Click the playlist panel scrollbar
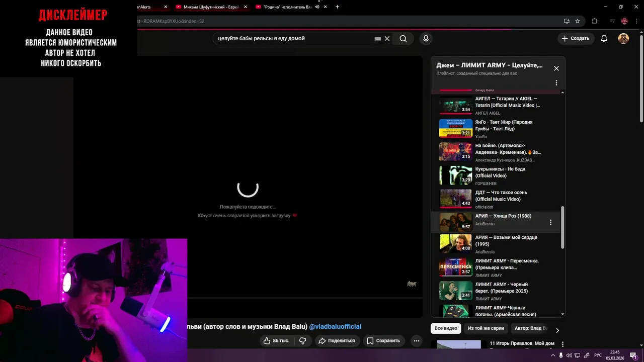Viewport: 644px width, 362px height. click(x=562, y=226)
